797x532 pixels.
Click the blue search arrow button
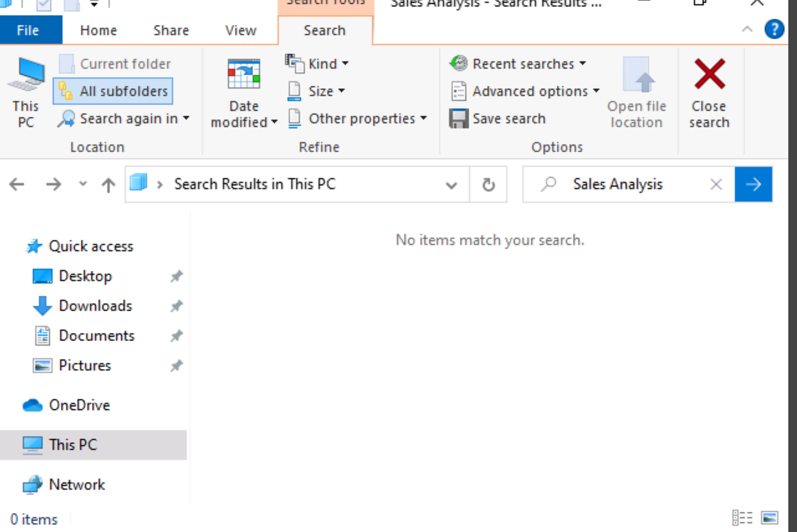coord(753,184)
